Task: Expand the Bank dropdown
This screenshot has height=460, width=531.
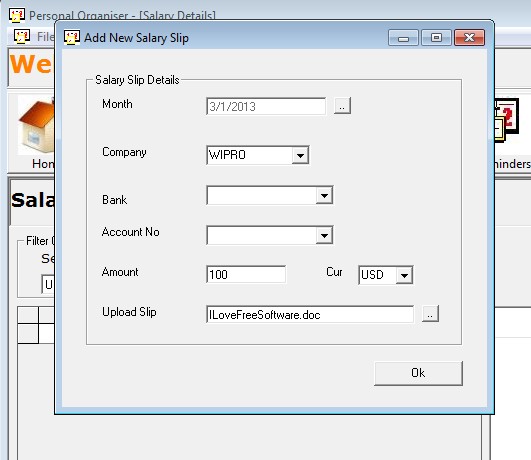Action: click(324, 195)
